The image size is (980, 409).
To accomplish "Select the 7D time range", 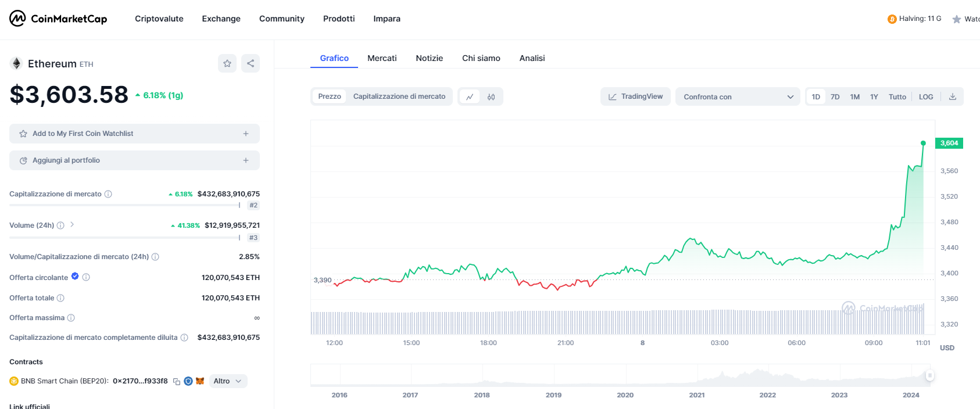I will tap(835, 97).
